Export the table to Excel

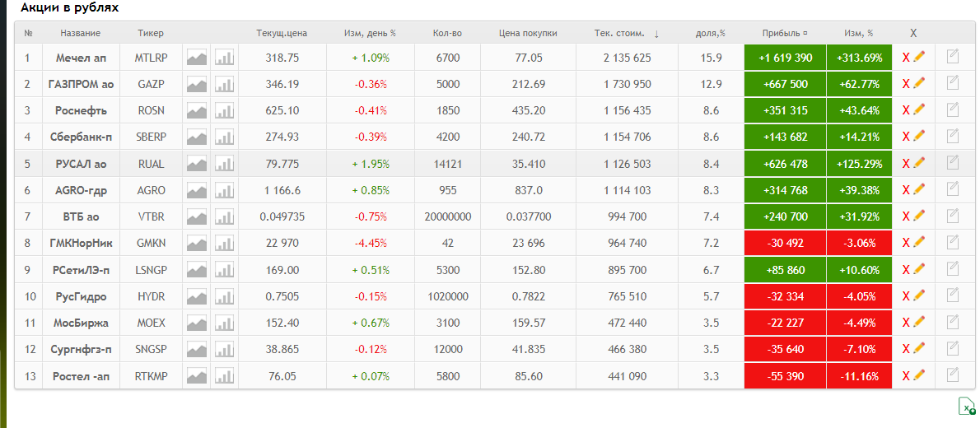click(967, 406)
